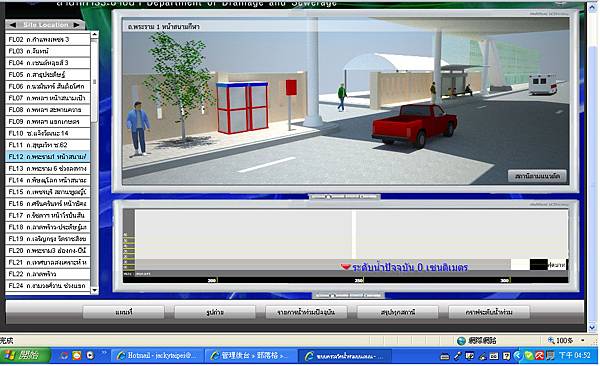Viewport: 600px width, 366px height.
Task: Select site FL13 in the location list
Action: coord(48,168)
